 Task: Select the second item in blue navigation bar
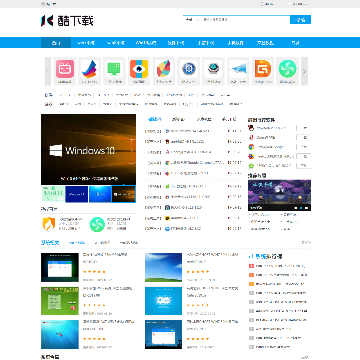point(86,43)
